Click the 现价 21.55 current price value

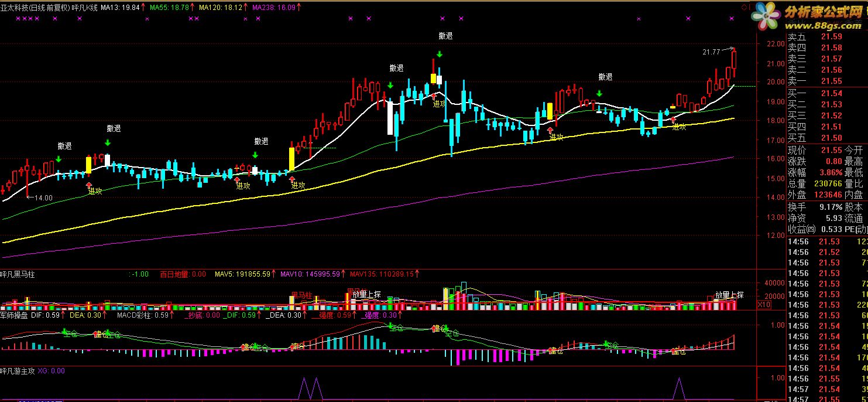831,151
